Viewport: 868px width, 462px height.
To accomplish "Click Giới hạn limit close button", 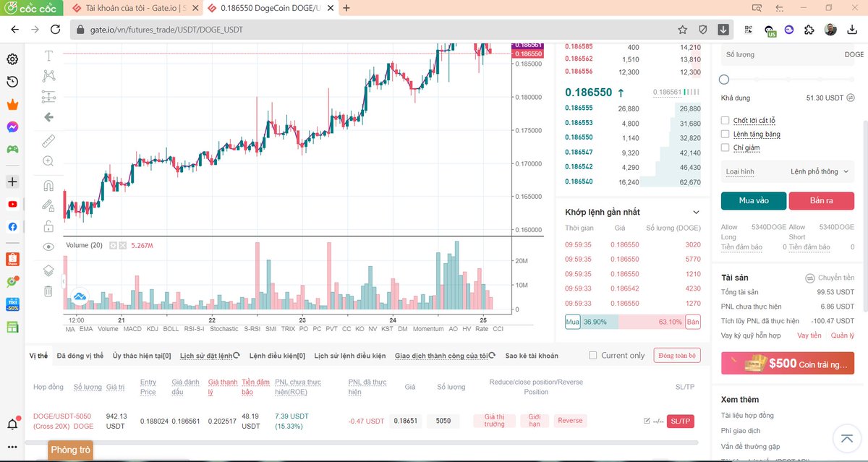I will 535,421.
